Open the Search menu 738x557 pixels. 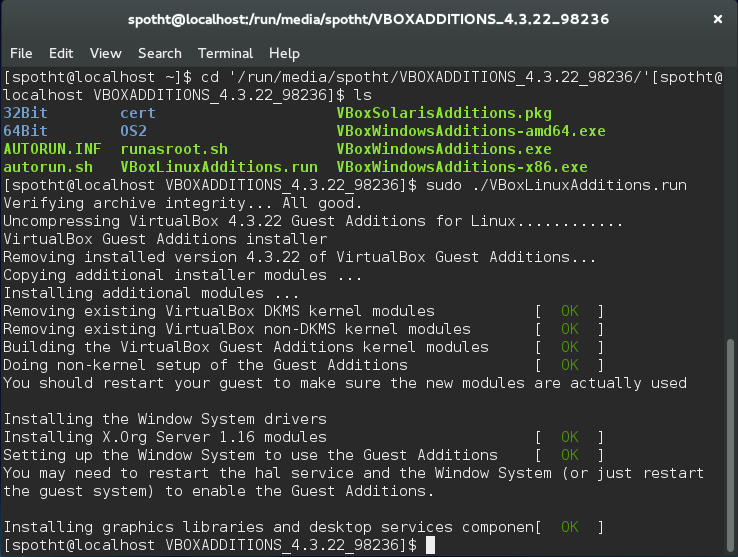[x=160, y=53]
